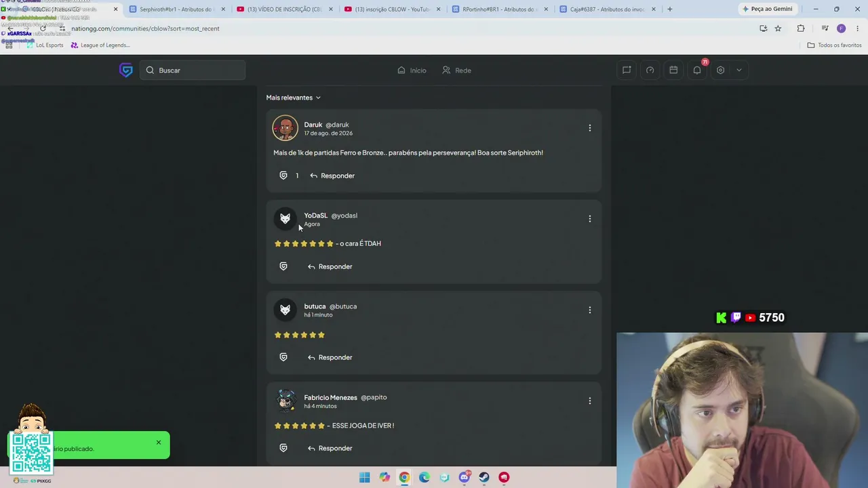Open options menu on Fabricio Menezes' comment
Screen dimensions: 868x488
pyautogui.click(x=590, y=401)
